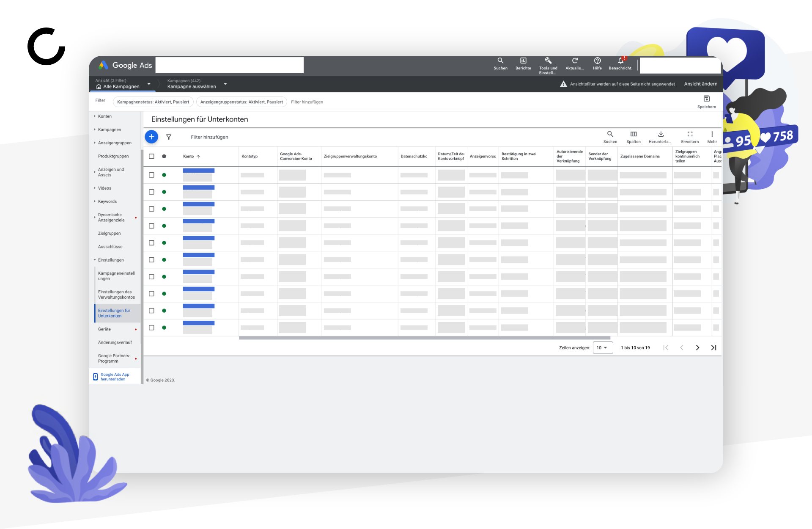This screenshot has width=812, height=529.
Task: Click the blue plus add button
Action: point(151,137)
